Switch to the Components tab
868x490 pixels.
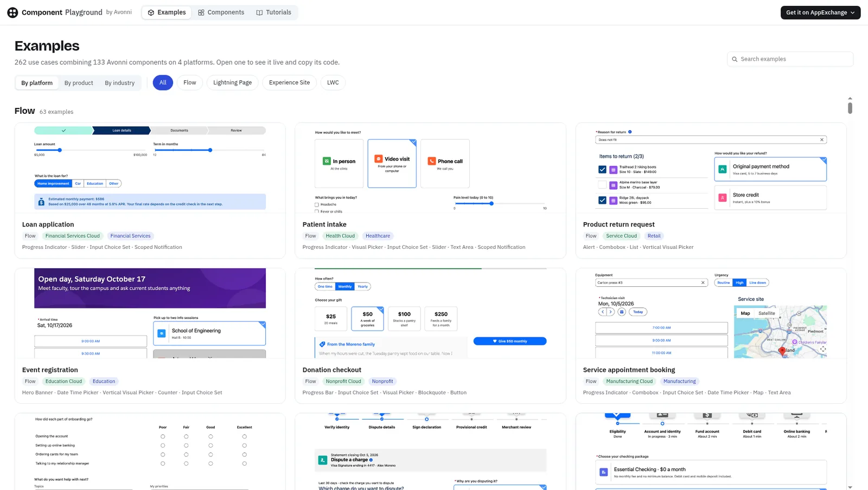[221, 12]
